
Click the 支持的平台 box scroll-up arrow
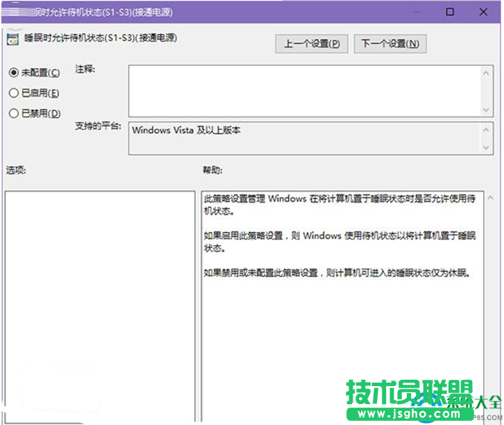coord(487,131)
